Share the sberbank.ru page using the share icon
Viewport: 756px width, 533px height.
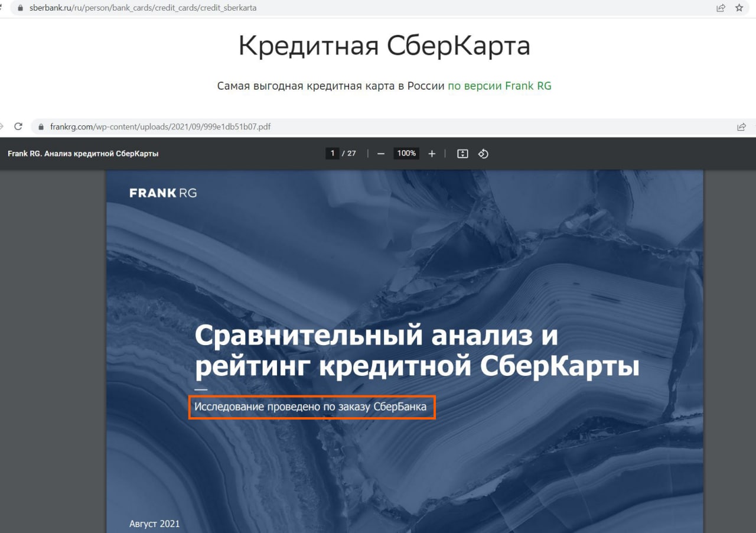(x=721, y=8)
